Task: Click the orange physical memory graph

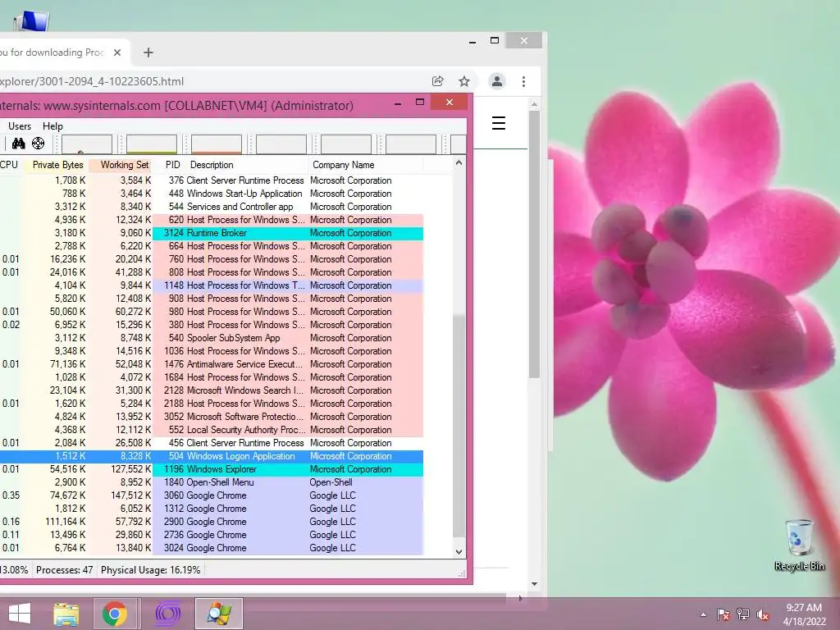Action: 217,144
